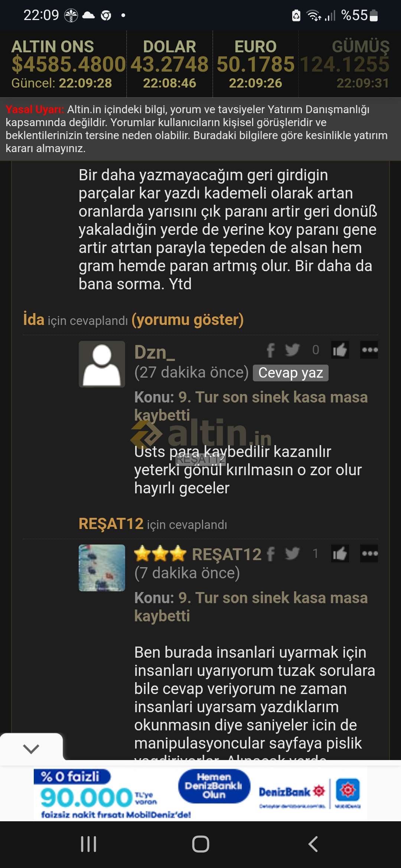Share REŞAT12's comment on Facebook
401x868 pixels.
(271, 554)
